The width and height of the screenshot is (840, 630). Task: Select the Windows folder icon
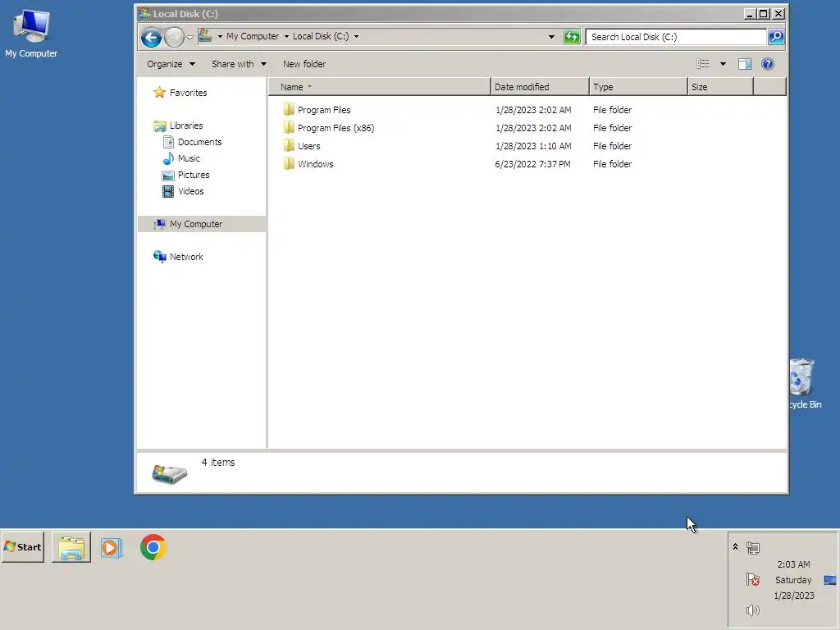289,164
